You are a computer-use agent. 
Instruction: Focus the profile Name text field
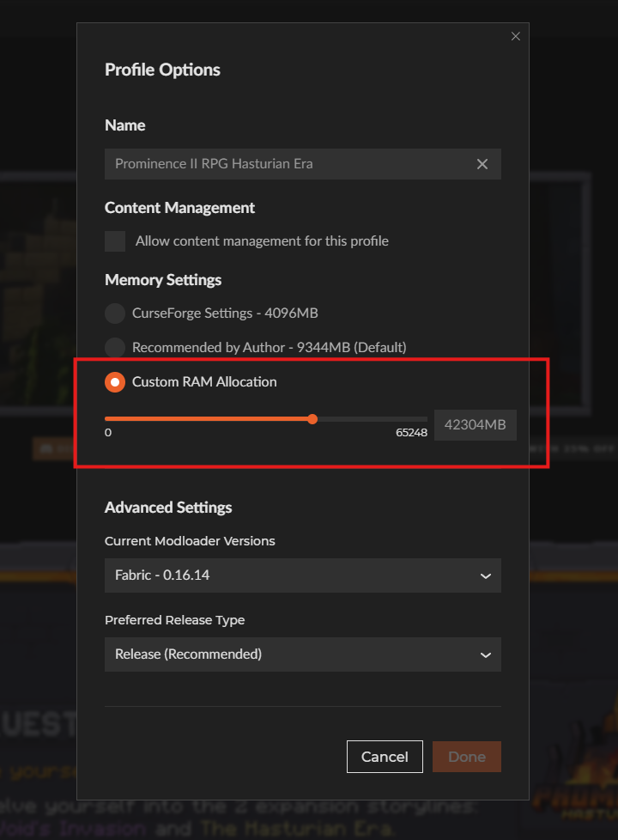[288, 164]
